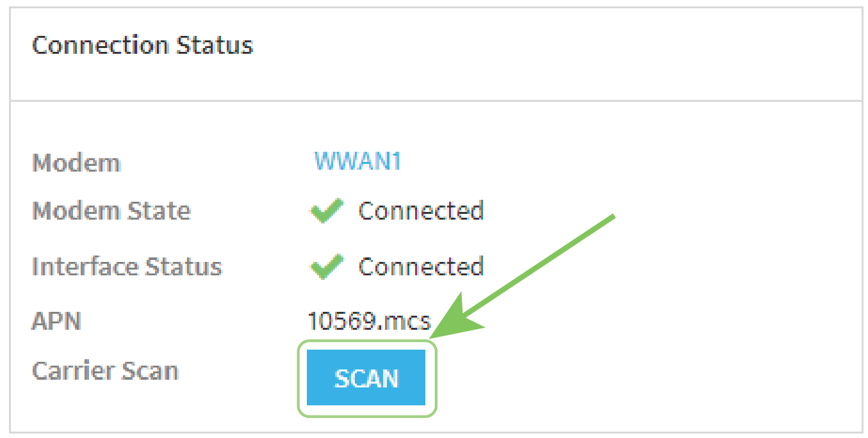The width and height of the screenshot is (868, 438).
Task: Open the WWAN1 modem link
Action: [x=357, y=161]
